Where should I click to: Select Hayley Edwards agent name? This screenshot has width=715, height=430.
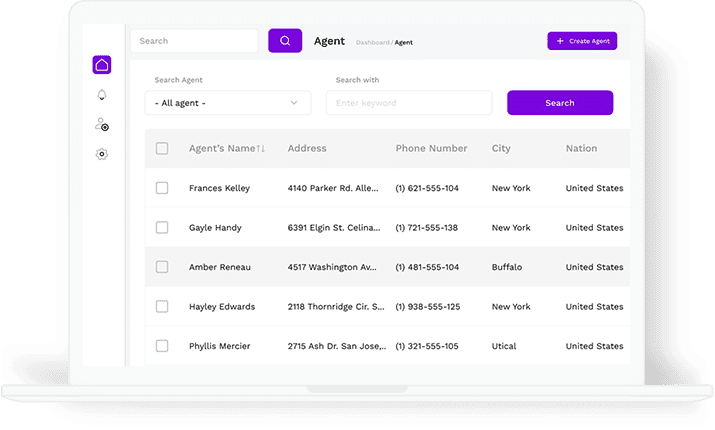(x=222, y=307)
